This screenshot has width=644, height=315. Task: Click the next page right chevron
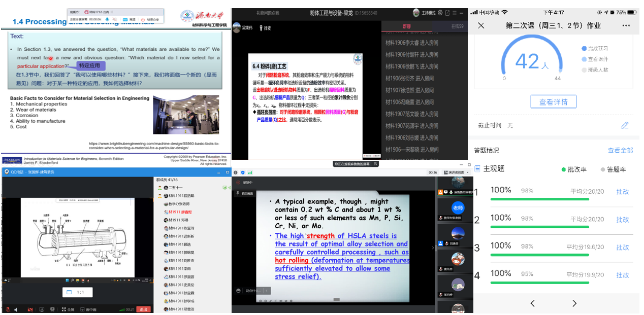tap(574, 303)
